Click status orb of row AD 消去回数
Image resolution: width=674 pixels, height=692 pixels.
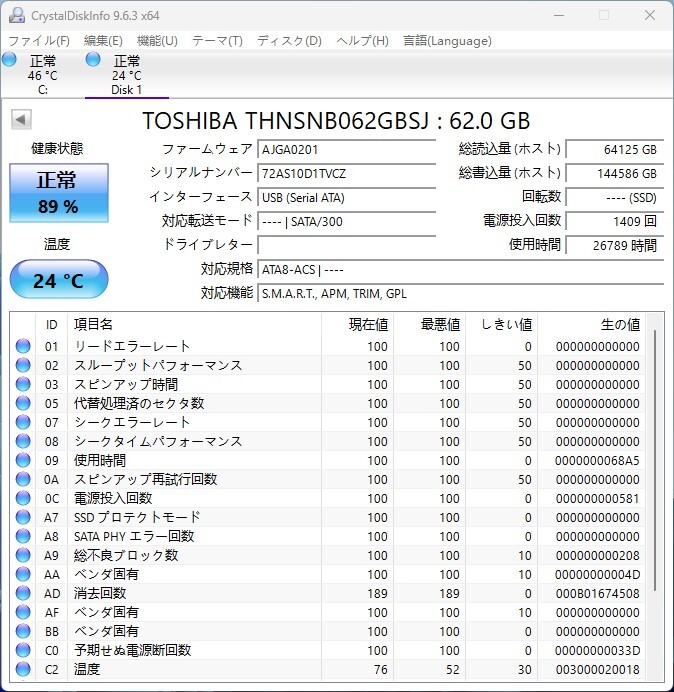23,593
